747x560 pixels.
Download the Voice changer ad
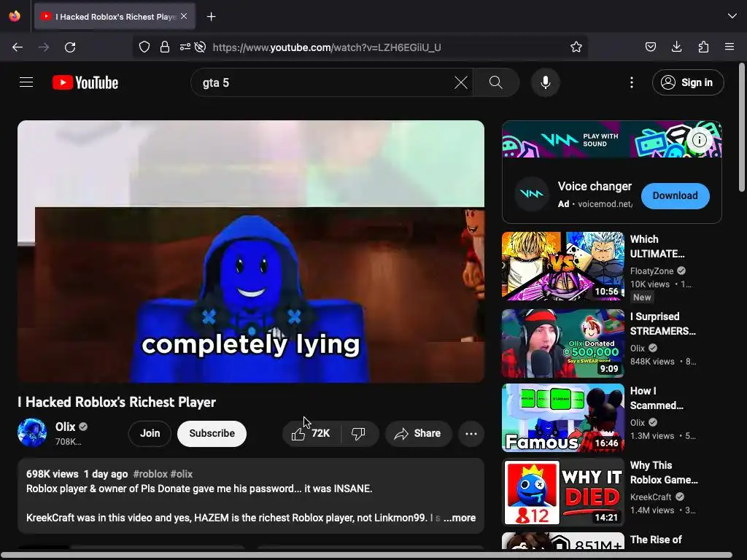tap(675, 195)
